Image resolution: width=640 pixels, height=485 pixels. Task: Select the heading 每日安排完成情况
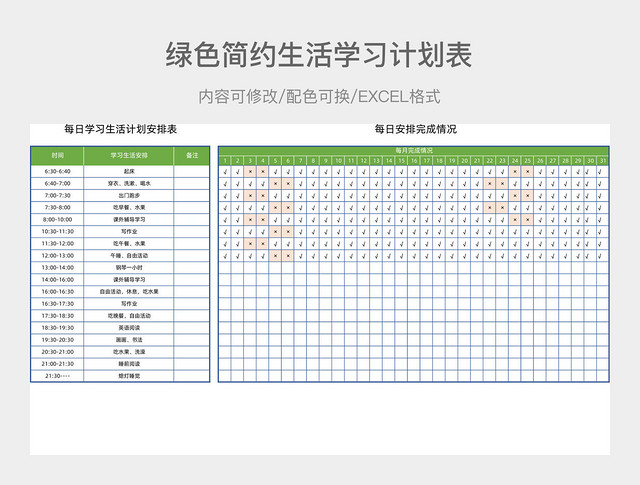pyautogui.click(x=416, y=129)
